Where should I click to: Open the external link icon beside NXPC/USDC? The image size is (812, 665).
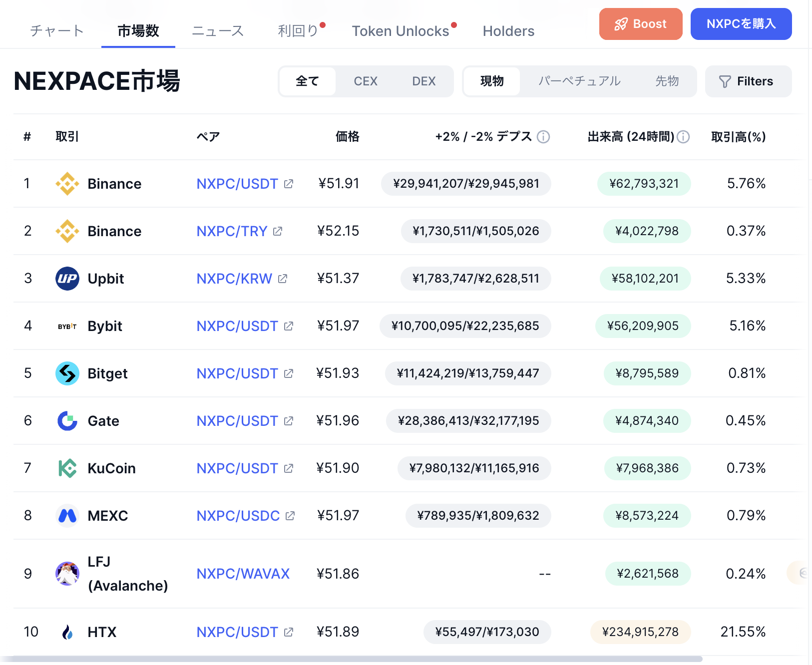[290, 516]
